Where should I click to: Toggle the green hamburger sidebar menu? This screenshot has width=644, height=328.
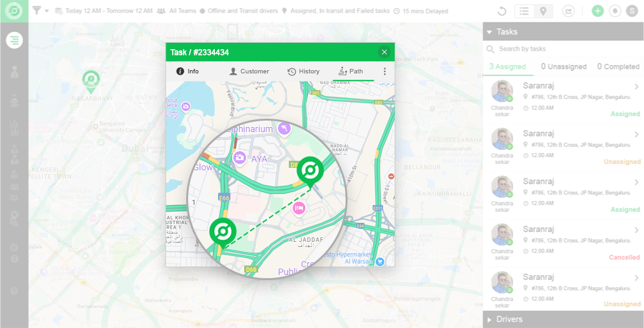point(15,40)
